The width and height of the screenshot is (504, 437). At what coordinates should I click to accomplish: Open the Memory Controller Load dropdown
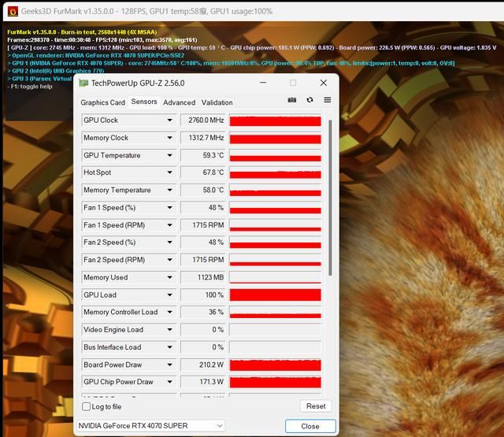(x=169, y=312)
